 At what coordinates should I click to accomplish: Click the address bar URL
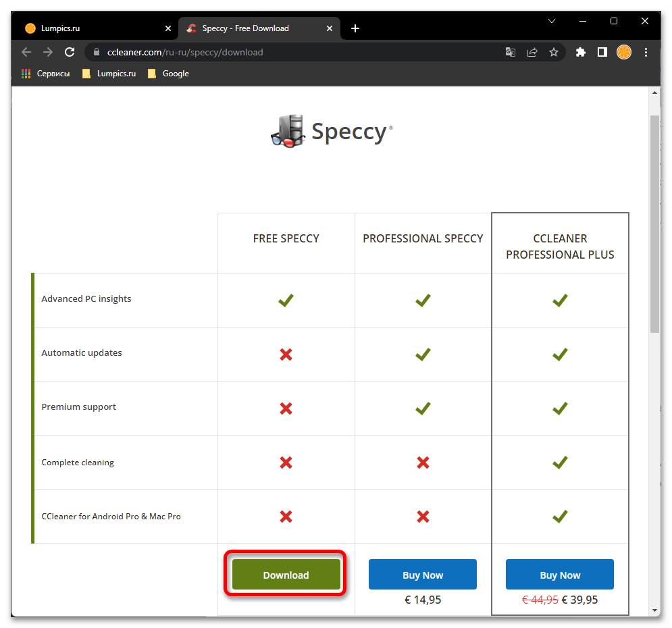point(184,52)
